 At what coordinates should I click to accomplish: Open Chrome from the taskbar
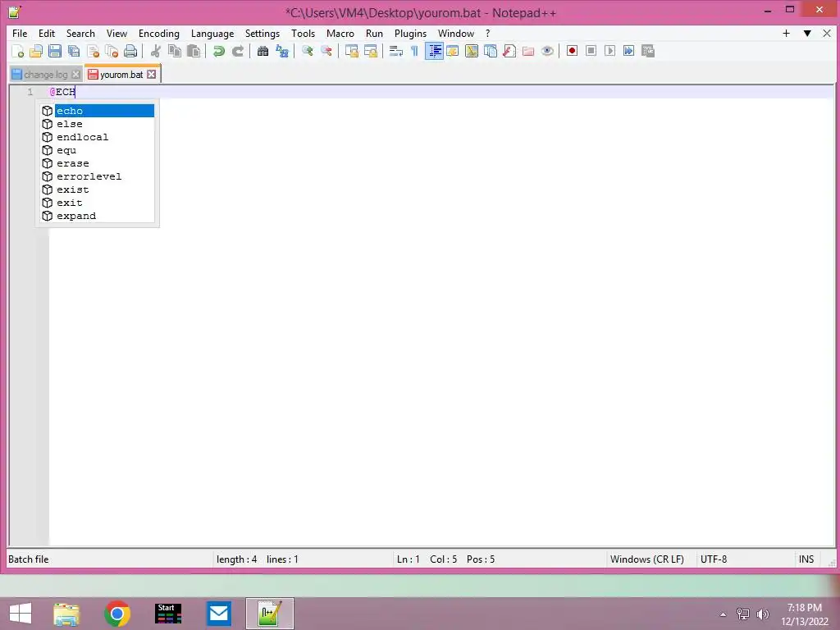coord(117,614)
